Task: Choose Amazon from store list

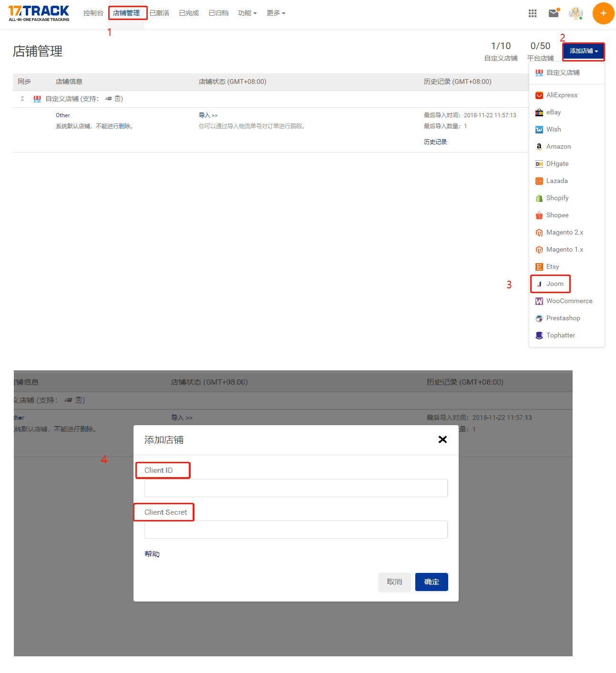Action: [x=567, y=147]
